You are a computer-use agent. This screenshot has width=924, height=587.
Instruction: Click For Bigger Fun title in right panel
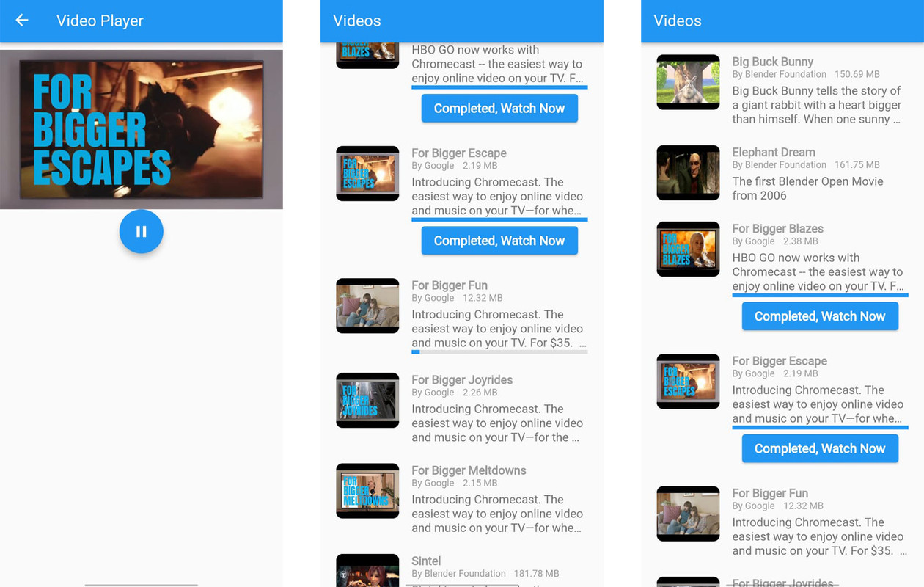point(770,493)
